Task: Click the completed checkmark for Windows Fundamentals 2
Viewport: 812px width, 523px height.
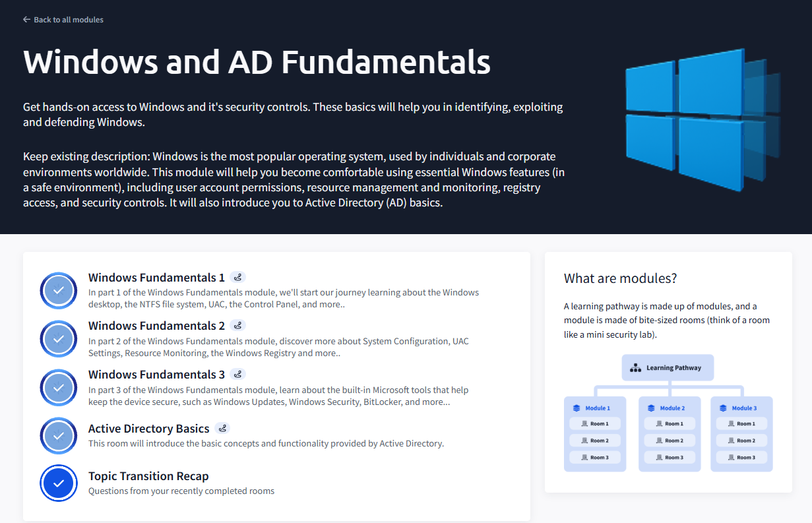Action: pyautogui.click(x=59, y=339)
